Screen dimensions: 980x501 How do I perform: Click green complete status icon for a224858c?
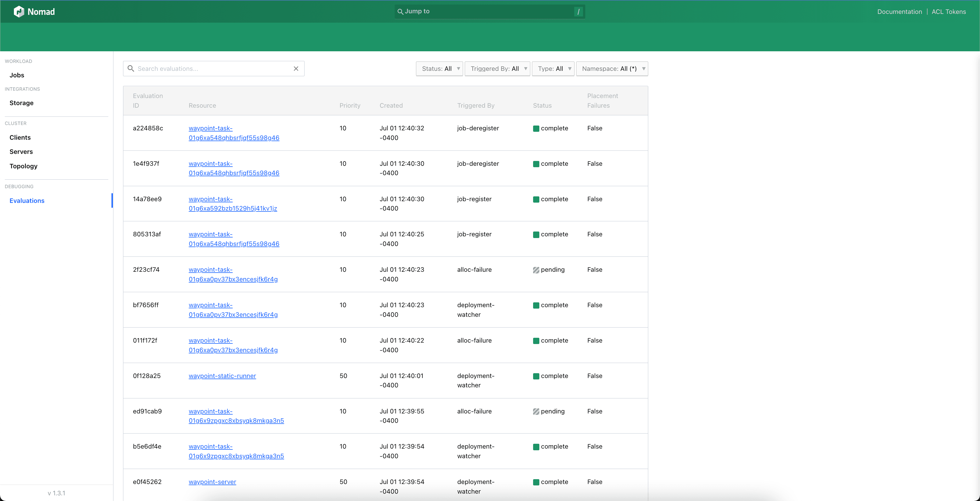coord(536,128)
